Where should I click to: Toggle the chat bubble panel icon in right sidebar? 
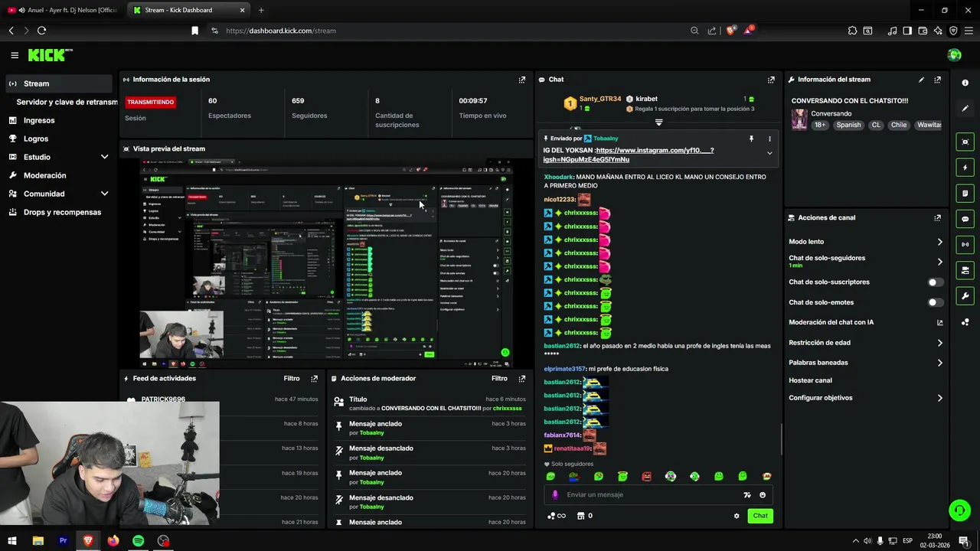(x=965, y=219)
